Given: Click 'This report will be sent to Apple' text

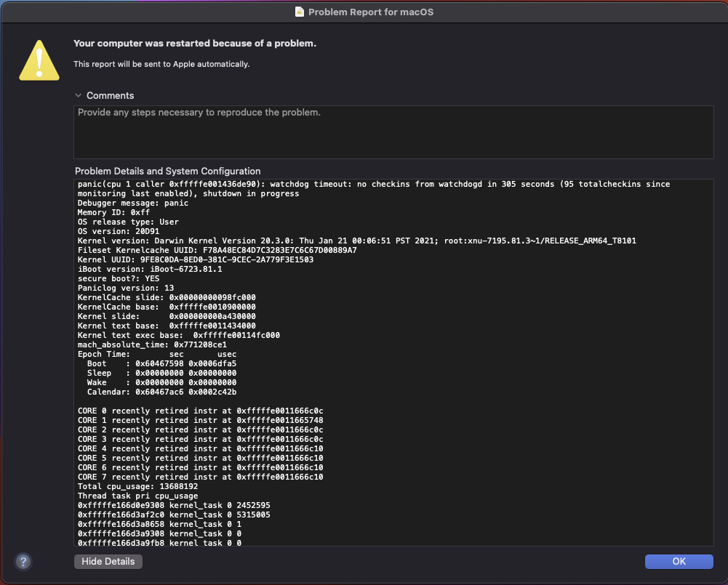Looking at the screenshot, I should 161,64.
